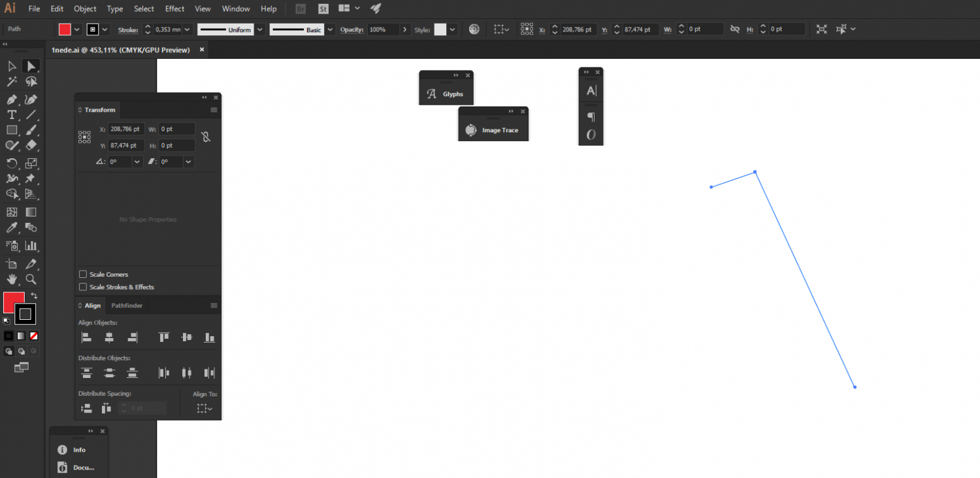980x478 pixels.
Task: Open the Window menu
Action: click(x=236, y=9)
